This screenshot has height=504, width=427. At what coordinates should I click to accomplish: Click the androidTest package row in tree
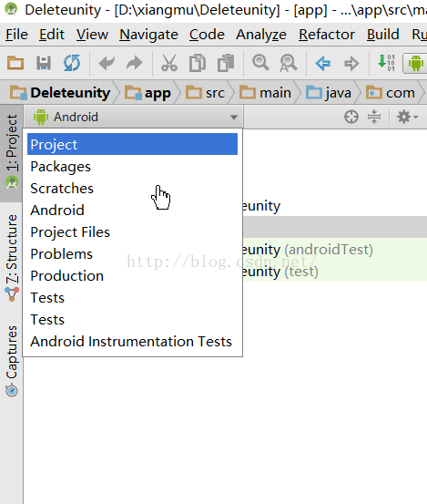pyautogui.click(x=335, y=250)
